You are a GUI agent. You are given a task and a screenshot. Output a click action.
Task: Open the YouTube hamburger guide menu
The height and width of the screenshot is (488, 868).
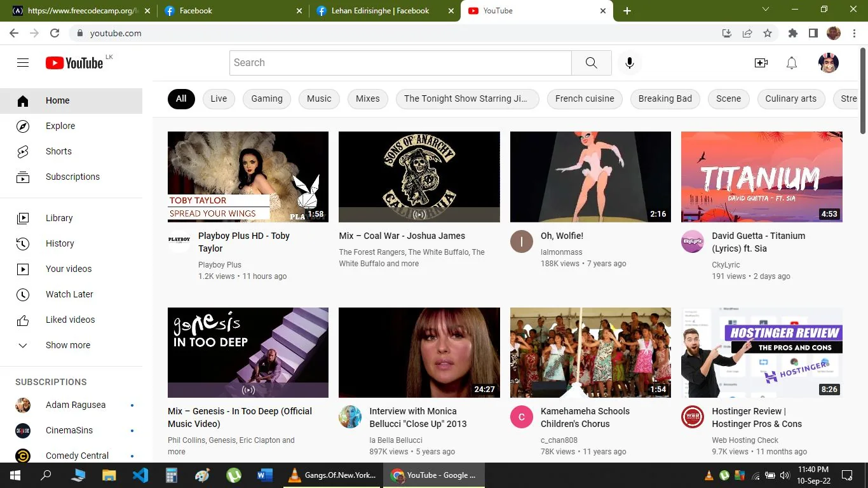coord(23,63)
